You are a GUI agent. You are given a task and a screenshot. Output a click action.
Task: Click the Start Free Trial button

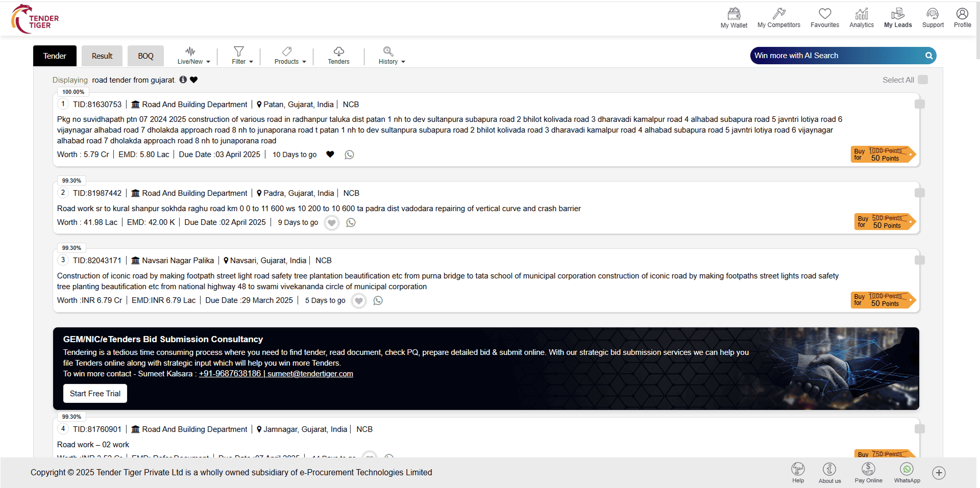click(x=95, y=394)
